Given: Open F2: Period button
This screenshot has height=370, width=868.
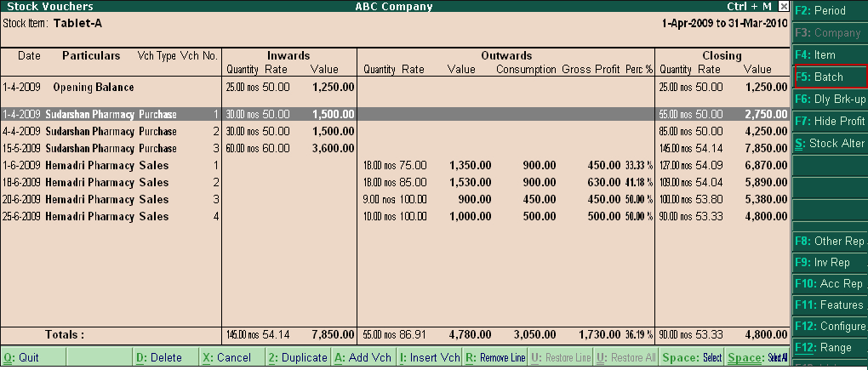Looking at the screenshot, I should (830, 10).
